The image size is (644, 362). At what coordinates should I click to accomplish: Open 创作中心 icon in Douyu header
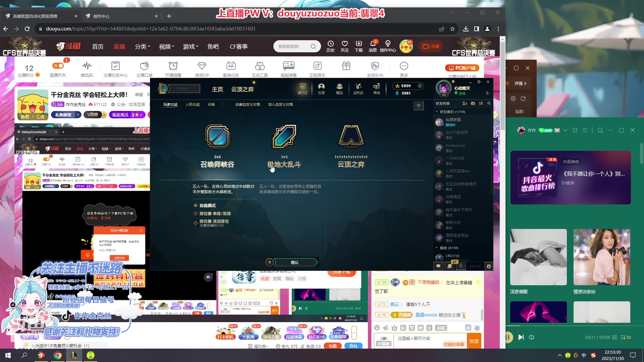(x=388, y=46)
